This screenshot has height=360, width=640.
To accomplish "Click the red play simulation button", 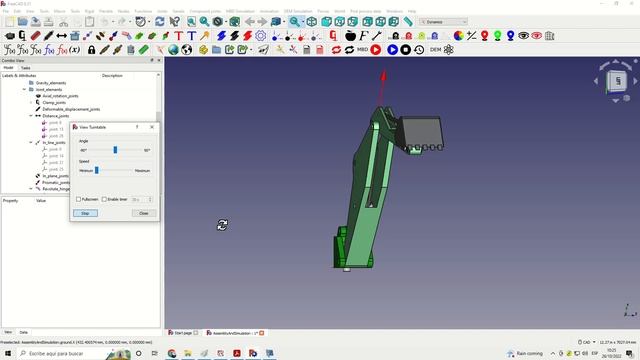I will click(x=376, y=50).
